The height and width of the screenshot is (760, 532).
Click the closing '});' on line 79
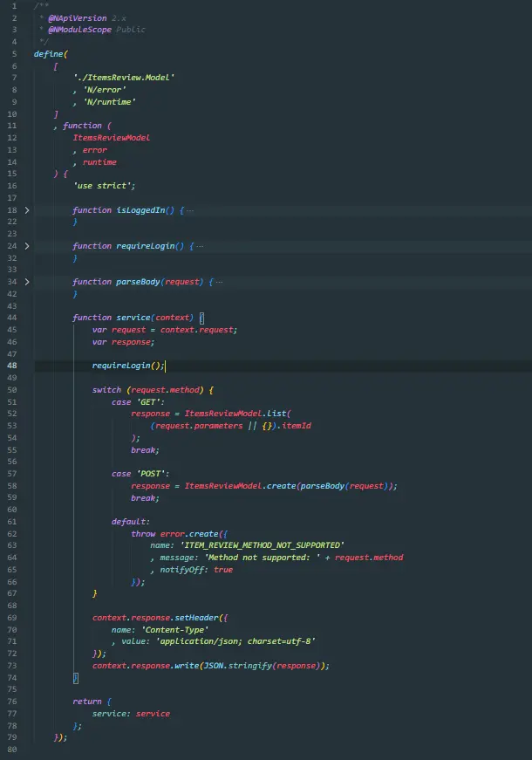point(60,737)
